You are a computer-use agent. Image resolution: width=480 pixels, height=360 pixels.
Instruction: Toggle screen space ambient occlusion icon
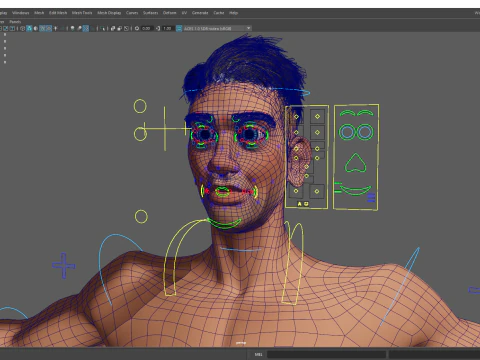pyautogui.click(x=79, y=28)
